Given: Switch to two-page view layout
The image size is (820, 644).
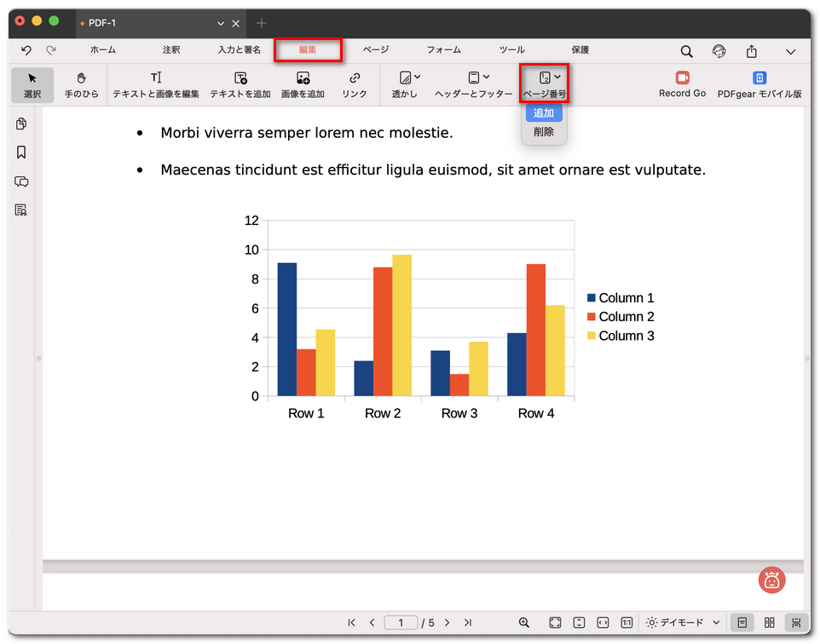Looking at the screenshot, I should point(770,623).
